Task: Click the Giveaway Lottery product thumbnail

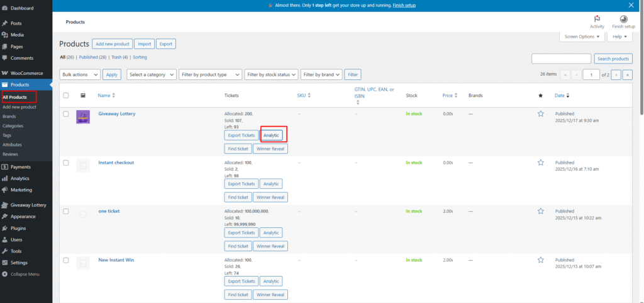Action: [83, 117]
